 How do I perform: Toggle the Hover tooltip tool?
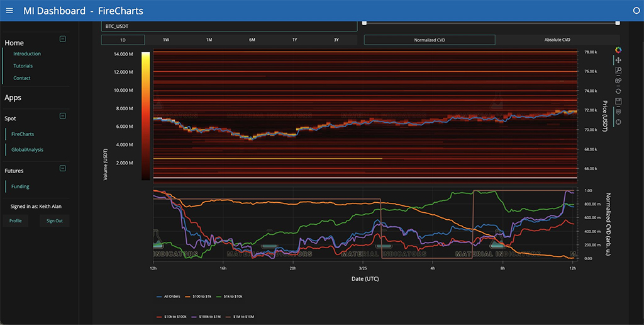[x=618, y=111]
